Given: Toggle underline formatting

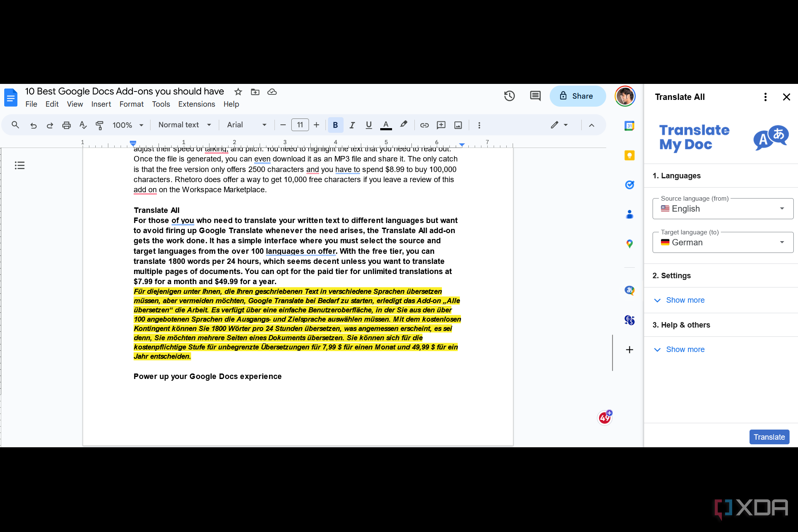Looking at the screenshot, I should [369, 125].
